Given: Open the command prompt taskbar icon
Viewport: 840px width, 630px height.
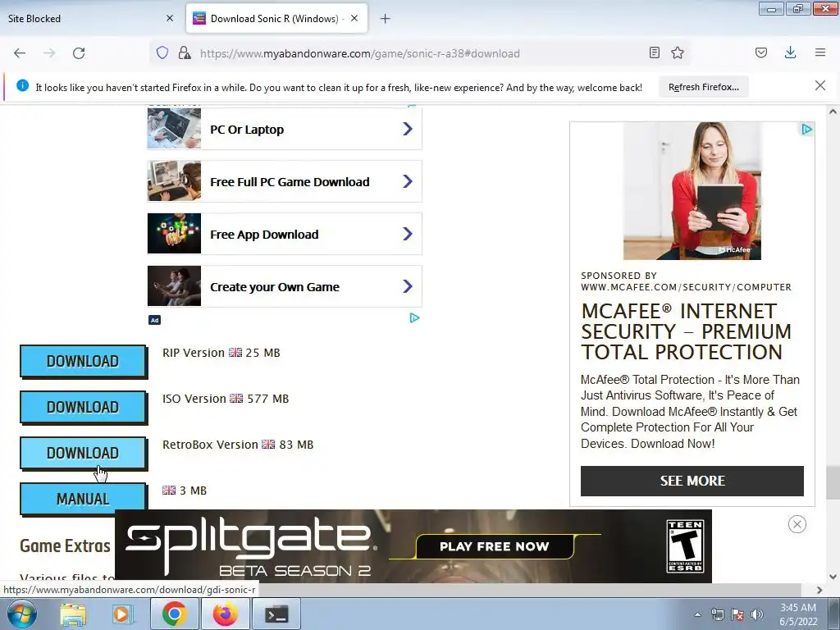Looking at the screenshot, I should click(277, 614).
